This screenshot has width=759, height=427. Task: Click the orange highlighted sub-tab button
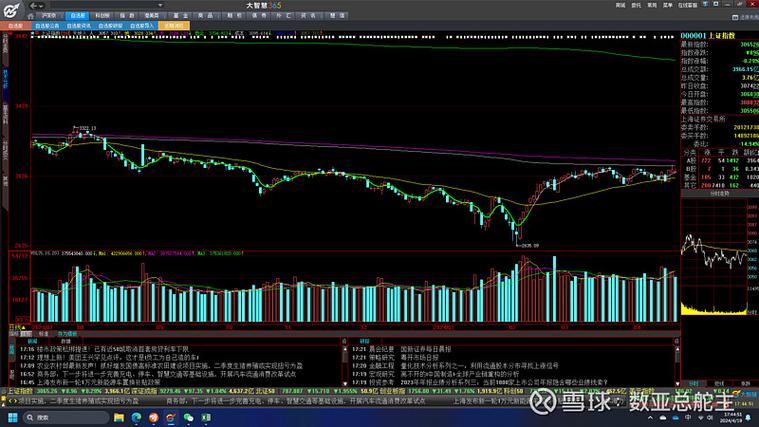point(174,26)
